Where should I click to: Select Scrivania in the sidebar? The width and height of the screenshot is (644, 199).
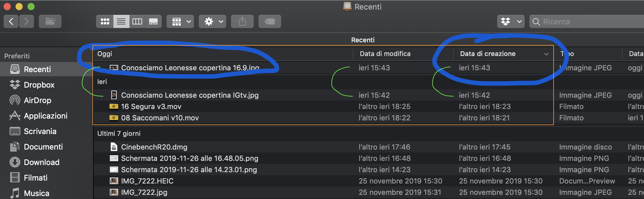[40, 131]
